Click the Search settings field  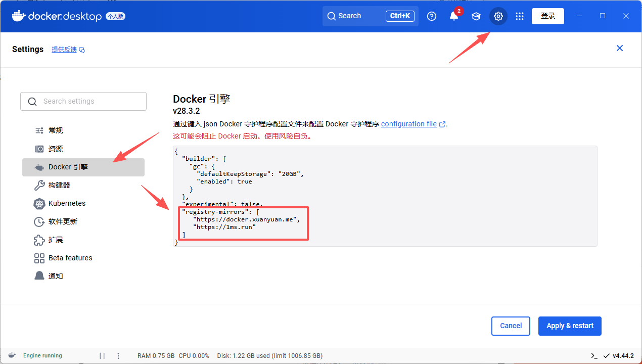click(83, 101)
